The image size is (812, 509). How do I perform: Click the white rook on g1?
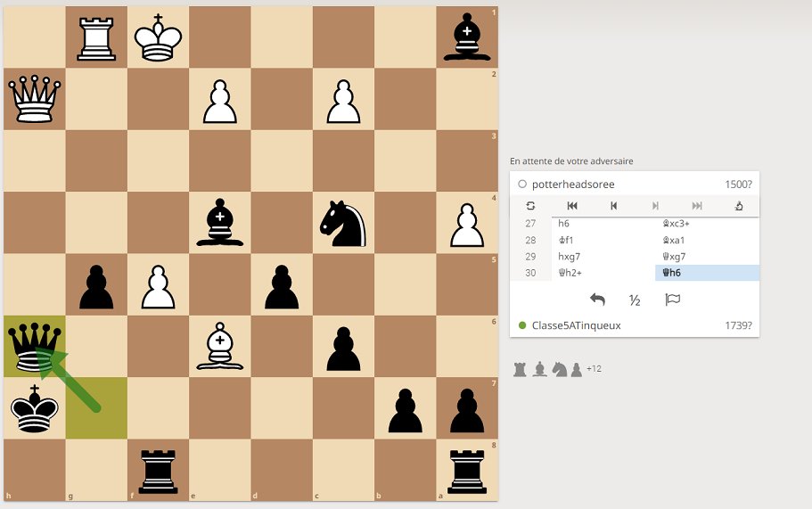coord(96,37)
